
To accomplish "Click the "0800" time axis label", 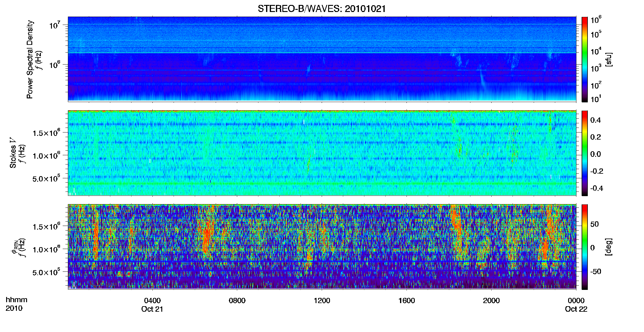I will (237, 300).
